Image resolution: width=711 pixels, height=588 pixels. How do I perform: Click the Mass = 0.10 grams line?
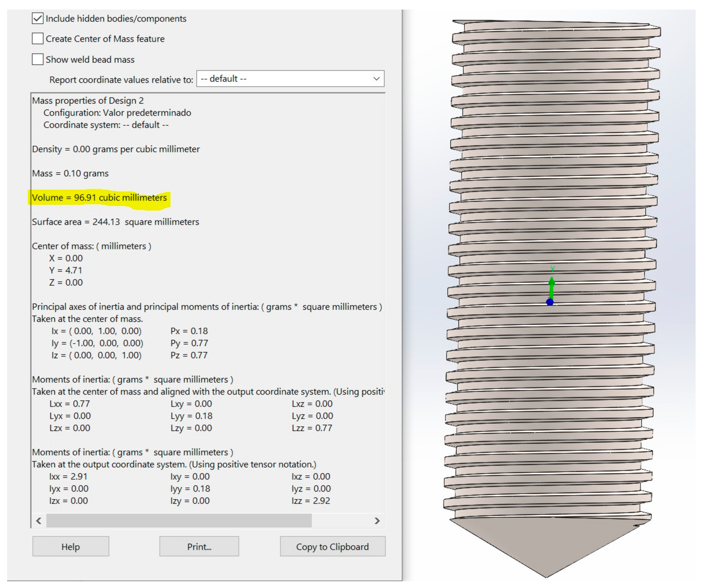click(70, 173)
